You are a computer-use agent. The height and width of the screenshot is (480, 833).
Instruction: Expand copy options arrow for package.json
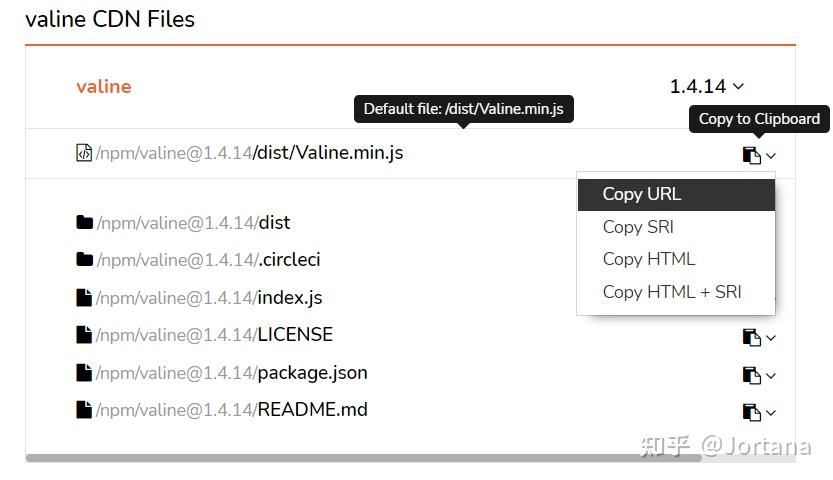tap(771, 376)
